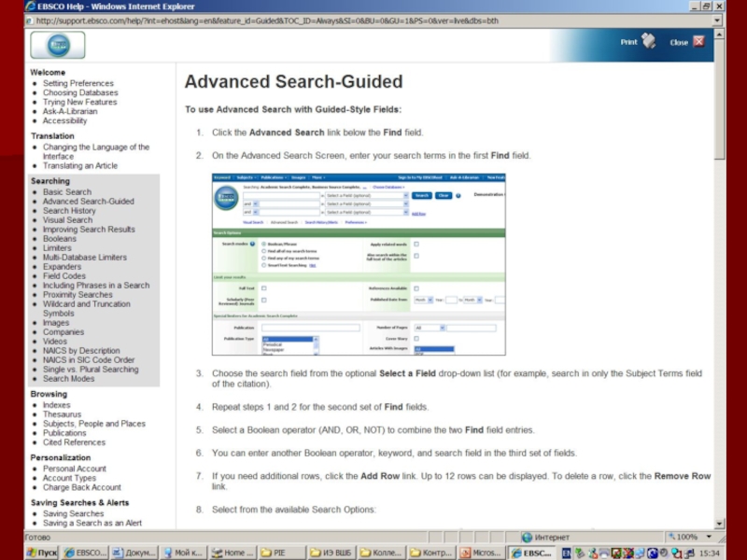Click the EBSCO logo in the help header
The height and width of the screenshot is (560, 747).
[x=58, y=45]
